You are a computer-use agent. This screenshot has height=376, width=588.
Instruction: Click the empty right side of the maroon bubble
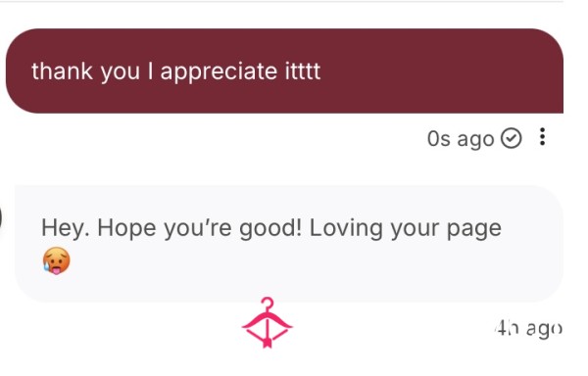(443, 70)
